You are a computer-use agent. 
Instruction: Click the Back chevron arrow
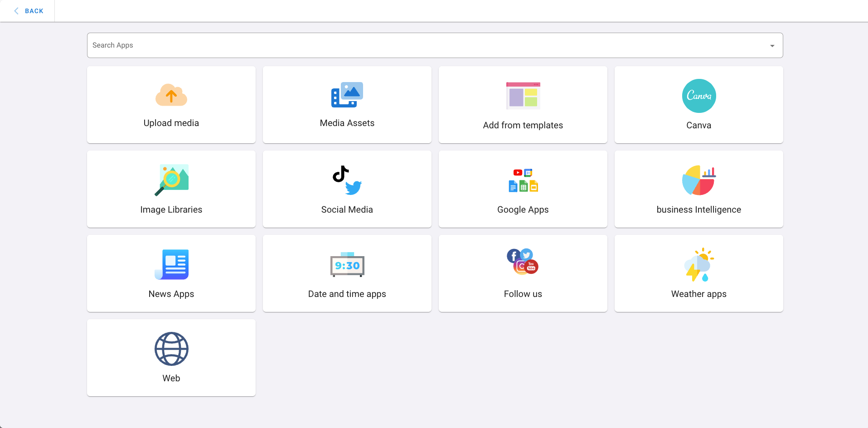pyautogui.click(x=16, y=11)
